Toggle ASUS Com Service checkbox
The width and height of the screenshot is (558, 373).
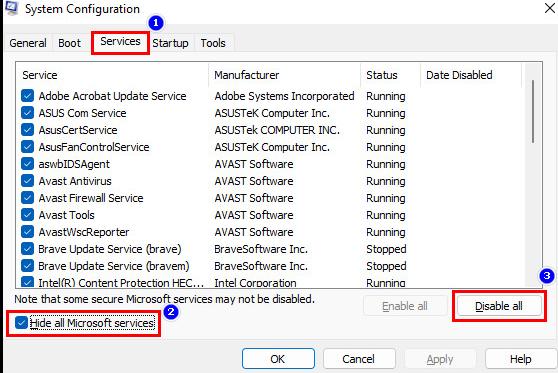tap(27, 113)
